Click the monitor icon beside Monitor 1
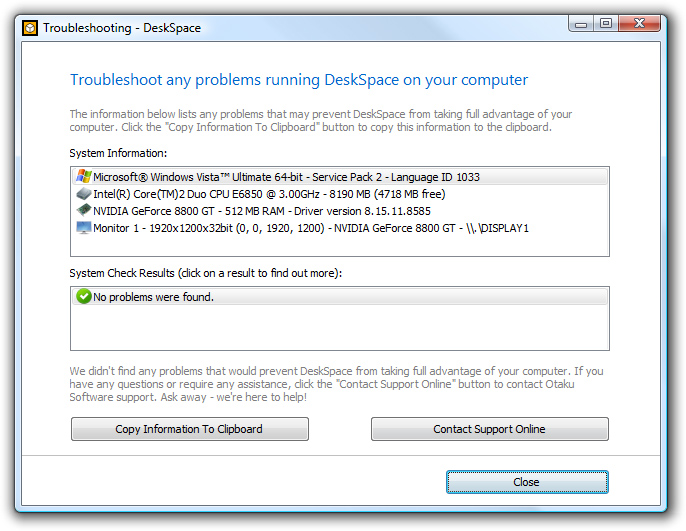 coord(83,227)
